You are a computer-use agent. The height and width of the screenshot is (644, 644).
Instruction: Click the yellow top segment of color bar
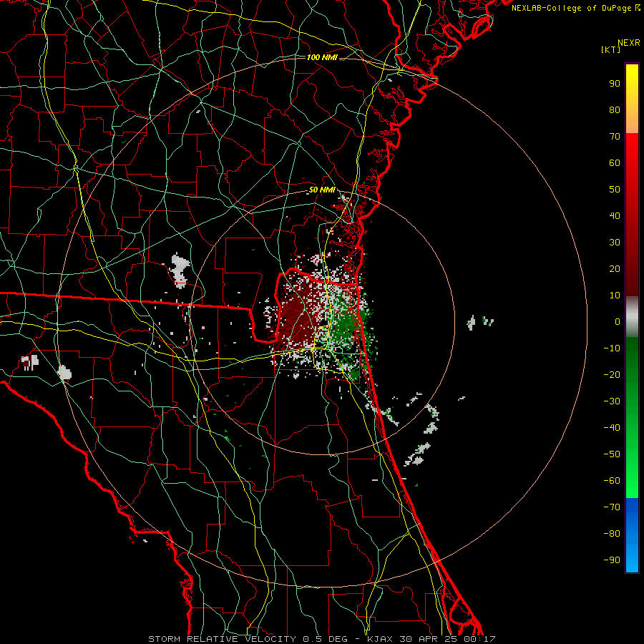coord(632,80)
